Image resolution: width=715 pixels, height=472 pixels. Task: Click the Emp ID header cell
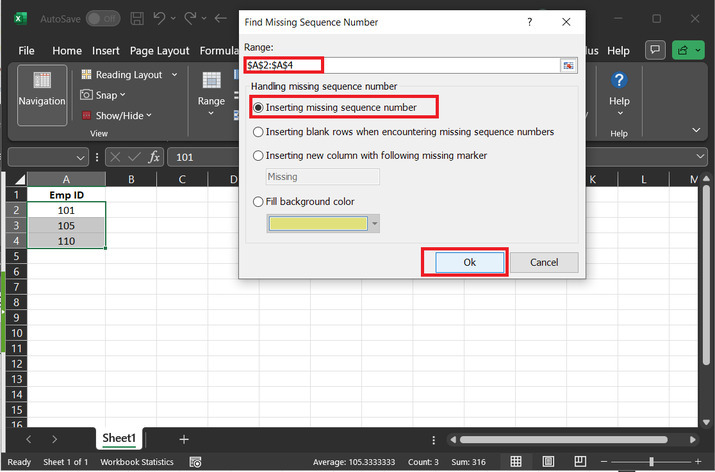click(x=67, y=195)
